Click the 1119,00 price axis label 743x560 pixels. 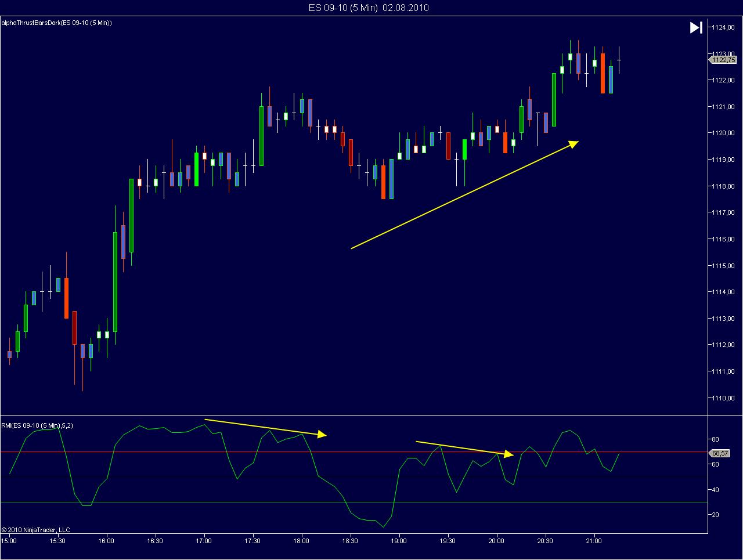[x=724, y=160]
